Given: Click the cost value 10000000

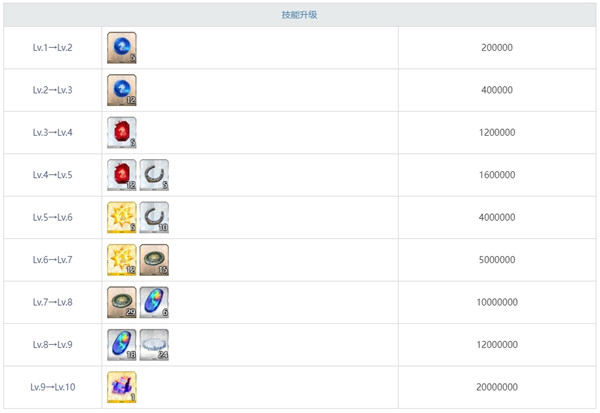Looking at the screenshot, I should [x=497, y=303].
